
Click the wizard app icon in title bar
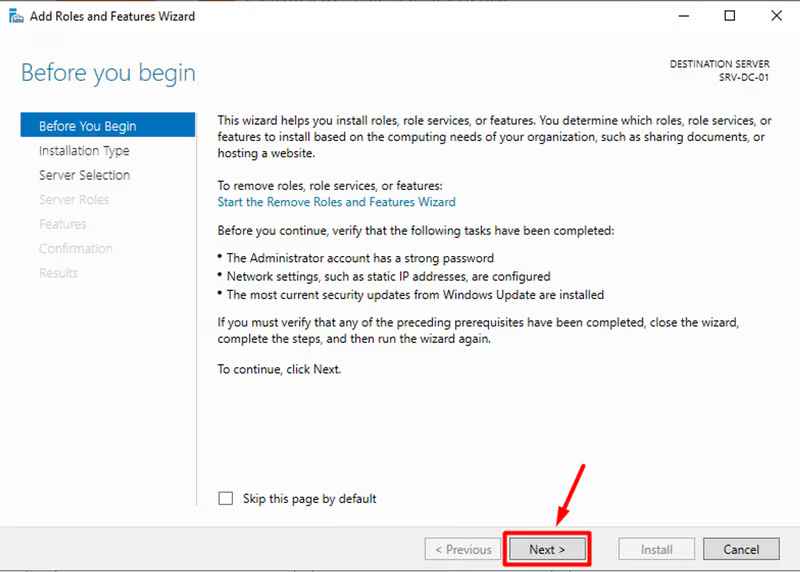(x=15, y=16)
